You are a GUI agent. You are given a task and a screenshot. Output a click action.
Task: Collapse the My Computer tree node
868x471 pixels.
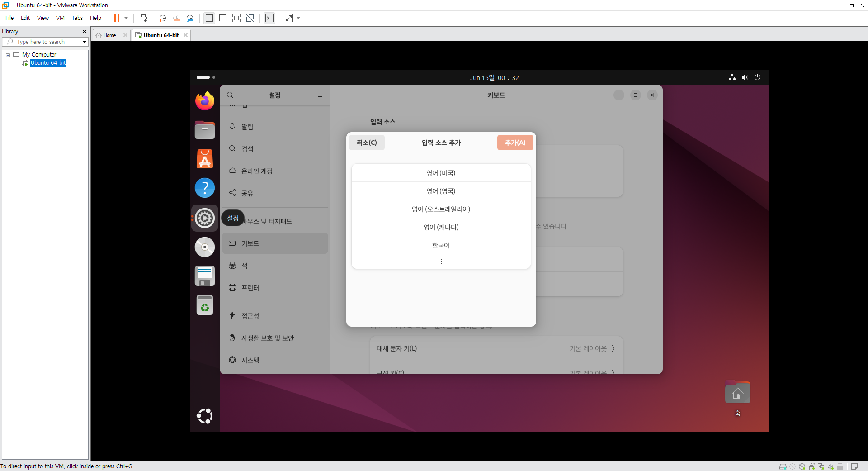(8, 55)
